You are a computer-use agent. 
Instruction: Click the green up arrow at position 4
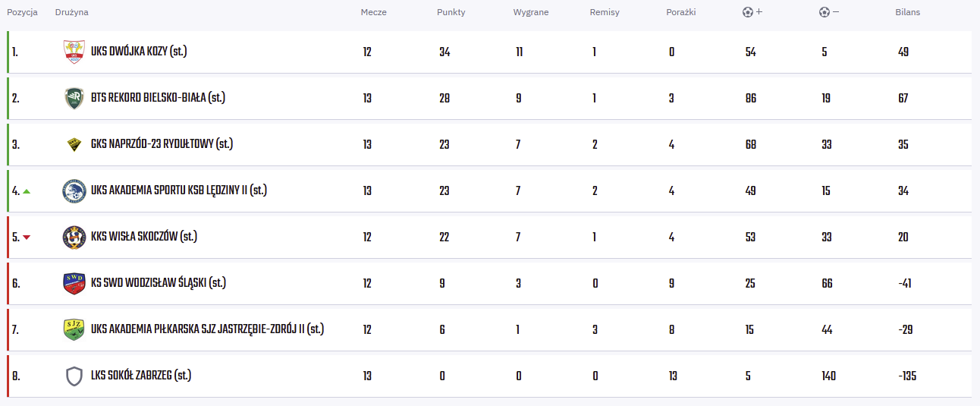point(27,191)
